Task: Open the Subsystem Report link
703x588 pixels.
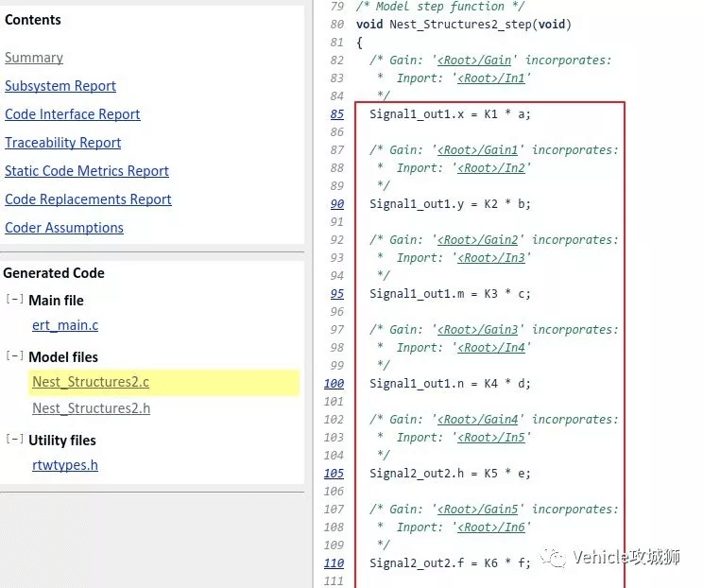Action: click(60, 86)
